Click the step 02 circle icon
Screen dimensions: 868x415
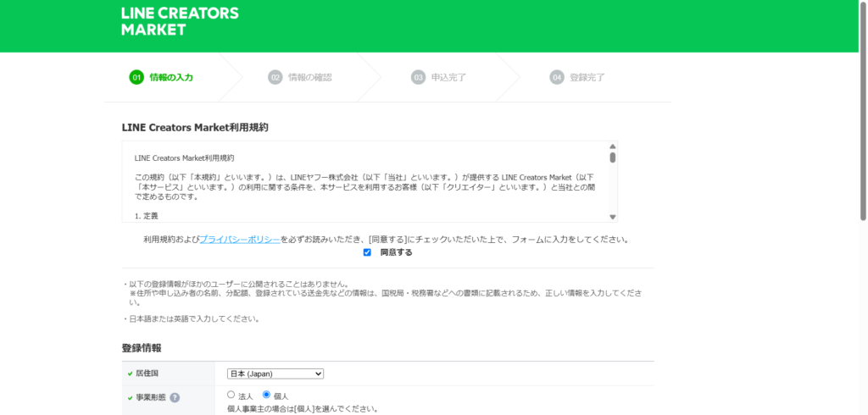pos(275,77)
